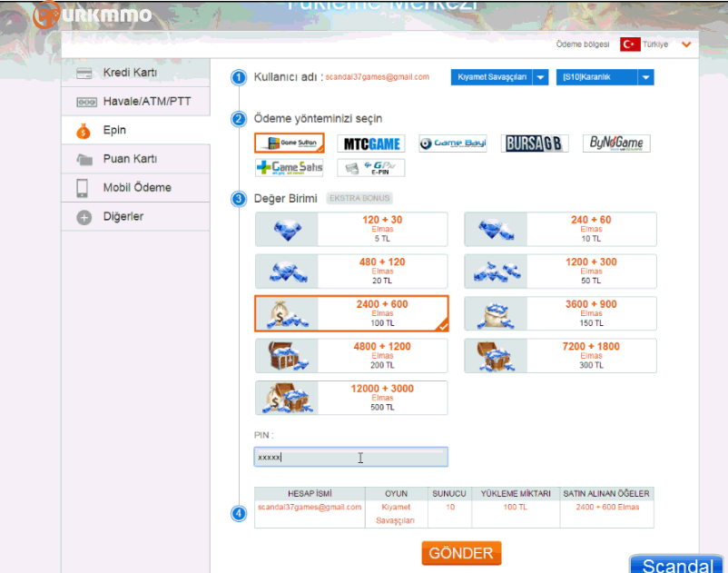Click the SATIN ALINAN ÖĞELER column header
This screenshot has height=573, width=728.
pyautogui.click(x=606, y=494)
